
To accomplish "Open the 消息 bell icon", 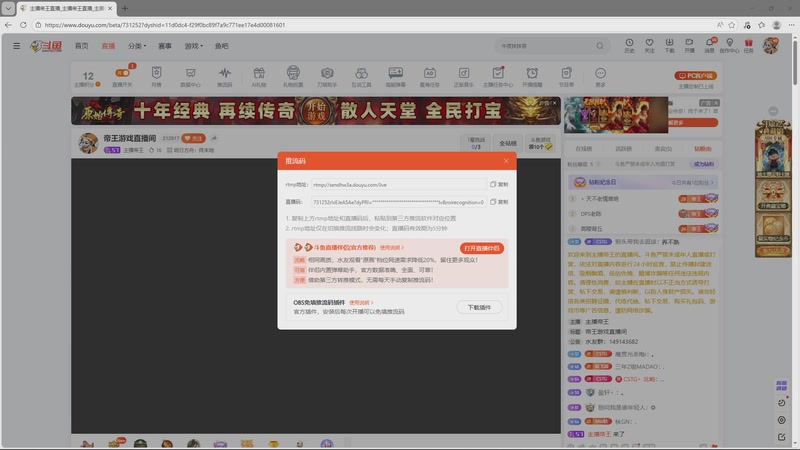I will [710, 45].
